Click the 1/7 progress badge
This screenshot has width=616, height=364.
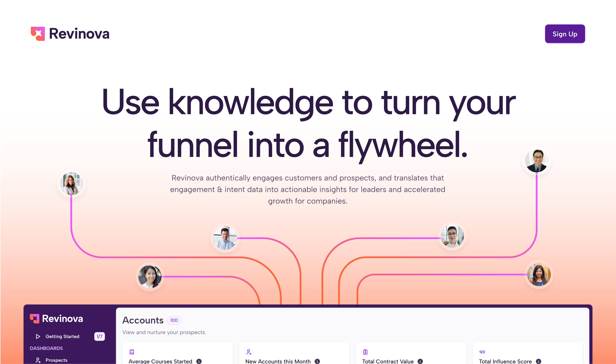coord(99,336)
